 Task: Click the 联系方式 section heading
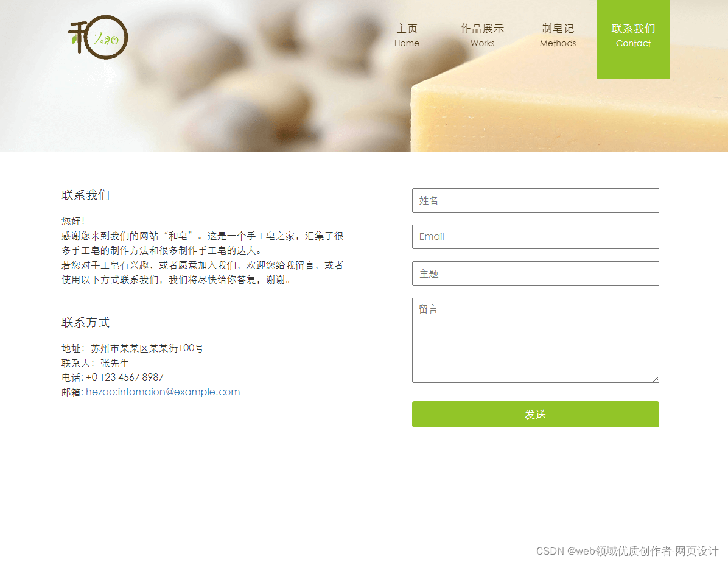click(x=85, y=322)
